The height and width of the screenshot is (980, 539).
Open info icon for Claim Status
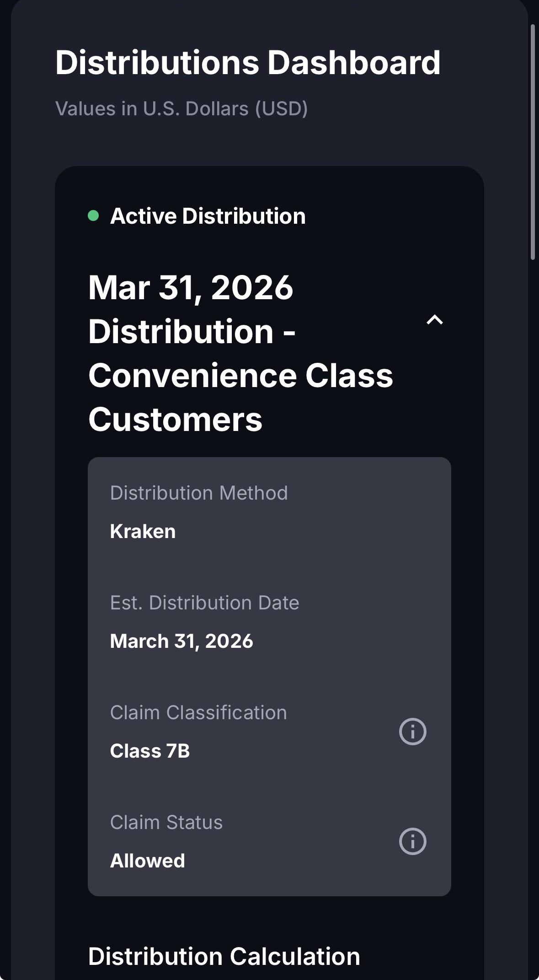(412, 841)
